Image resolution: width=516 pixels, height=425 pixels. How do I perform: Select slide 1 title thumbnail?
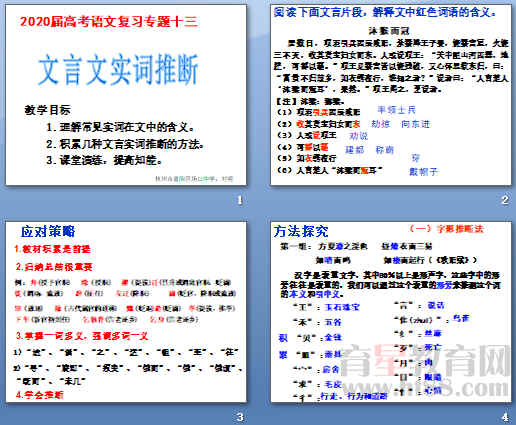pos(126,94)
